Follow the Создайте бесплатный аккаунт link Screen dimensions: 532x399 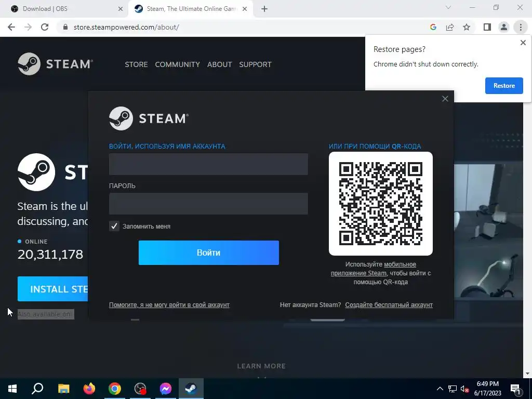click(389, 305)
